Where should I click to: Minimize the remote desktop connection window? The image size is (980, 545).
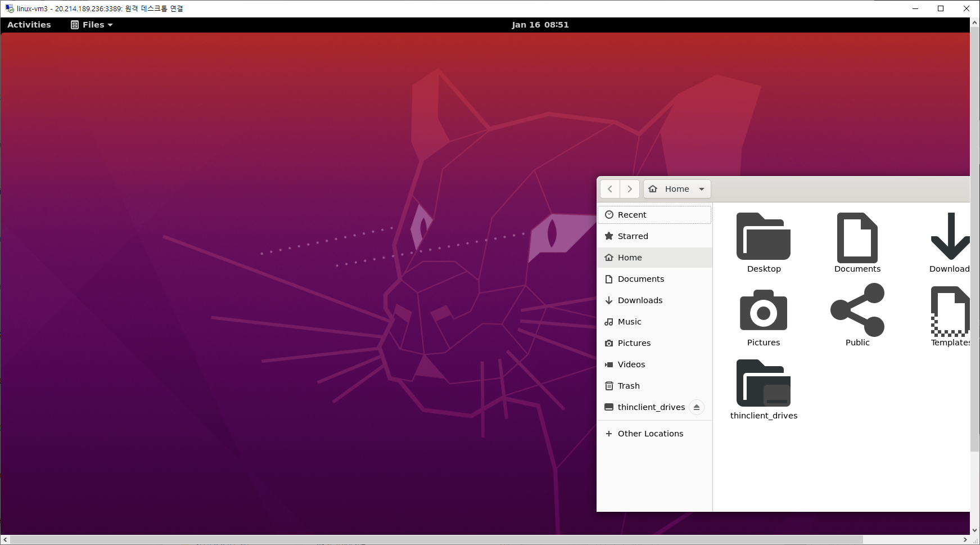pyautogui.click(x=915, y=8)
